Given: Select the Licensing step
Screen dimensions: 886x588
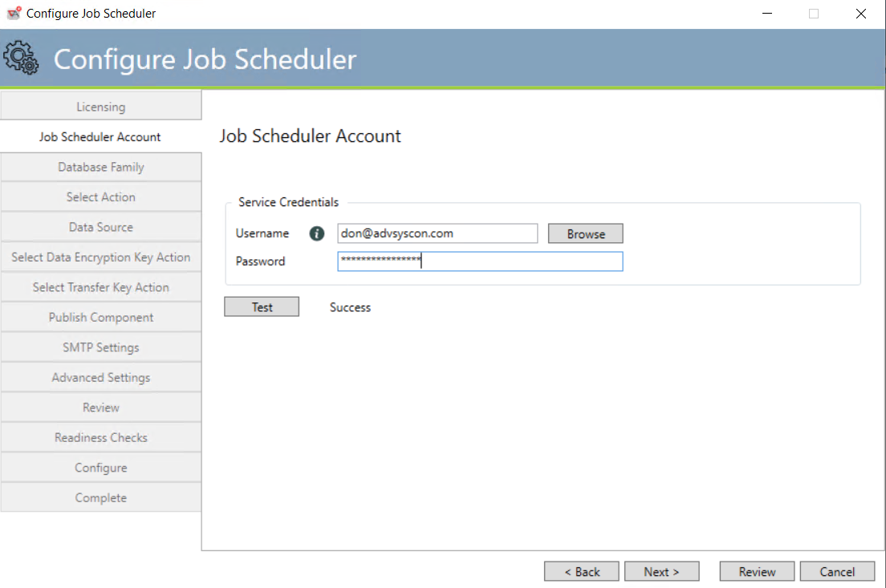Looking at the screenshot, I should 100,106.
